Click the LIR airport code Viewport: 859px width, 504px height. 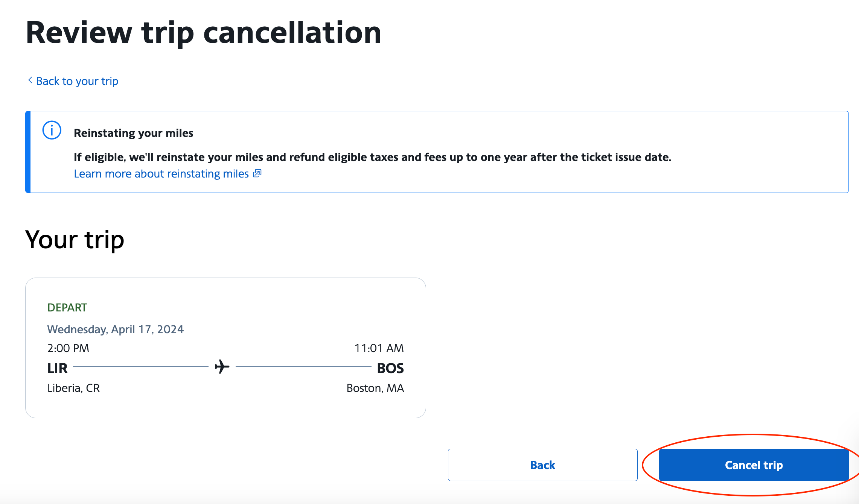coord(57,368)
